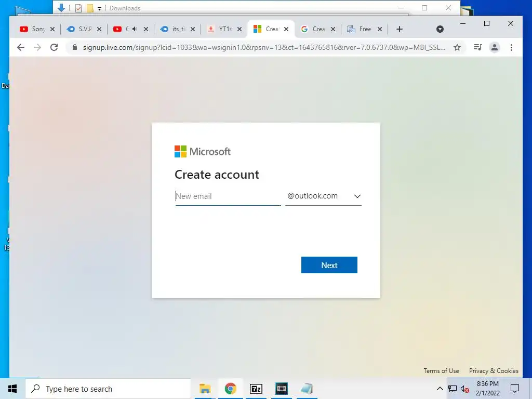The width and height of the screenshot is (532, 399).
Task: Maximize the Chrome window
Action: [486, 23]
